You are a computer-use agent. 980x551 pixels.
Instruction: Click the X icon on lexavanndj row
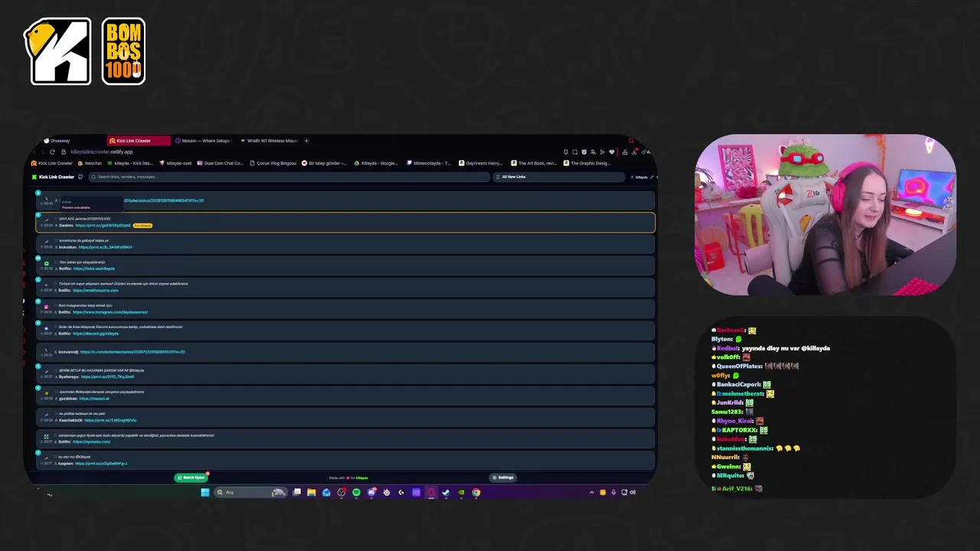(x=46, y=350)
